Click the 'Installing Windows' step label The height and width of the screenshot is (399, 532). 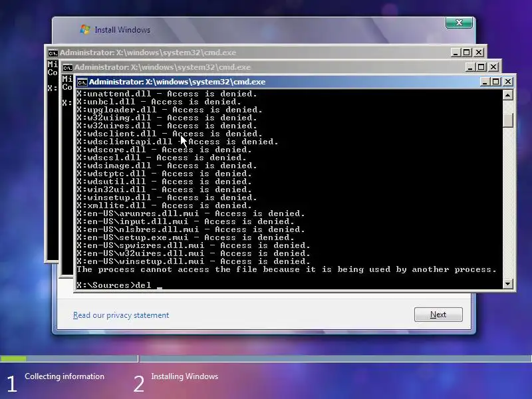click(185, 376)
